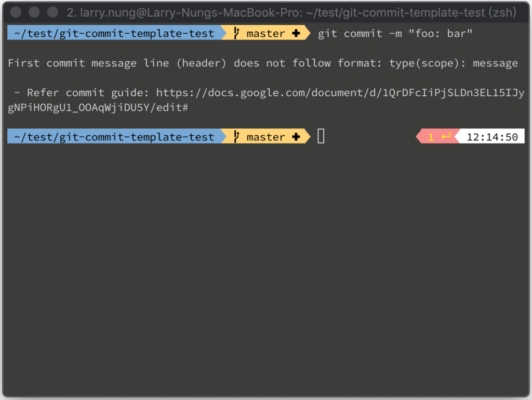The height and width of the screenshot is (400, 532).
Task: Click the exit code 1 indicator
Action: click(x=431, y=137)
